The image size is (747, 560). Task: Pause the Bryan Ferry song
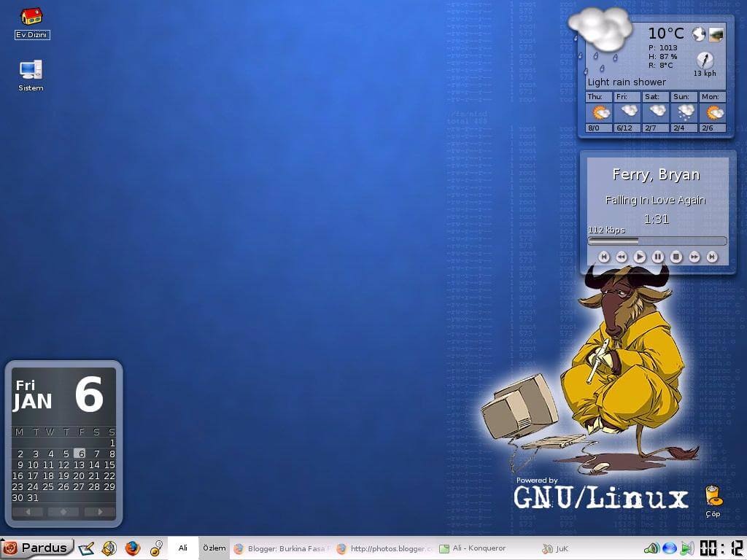click(x=658, y=257)
